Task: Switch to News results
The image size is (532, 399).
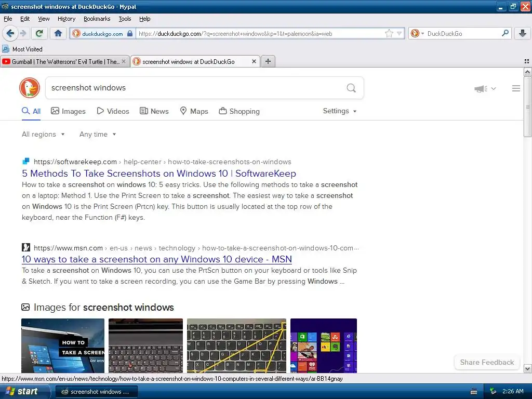Action: [154, 111]
